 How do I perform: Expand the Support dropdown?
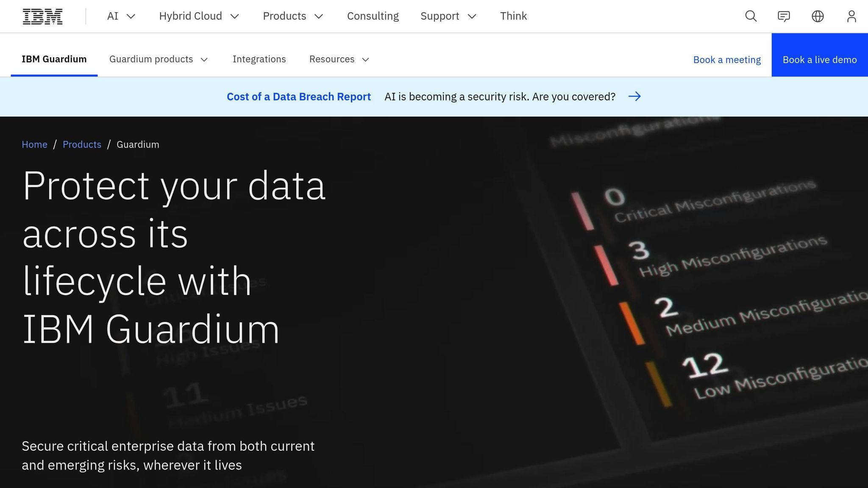click(448, 16)
